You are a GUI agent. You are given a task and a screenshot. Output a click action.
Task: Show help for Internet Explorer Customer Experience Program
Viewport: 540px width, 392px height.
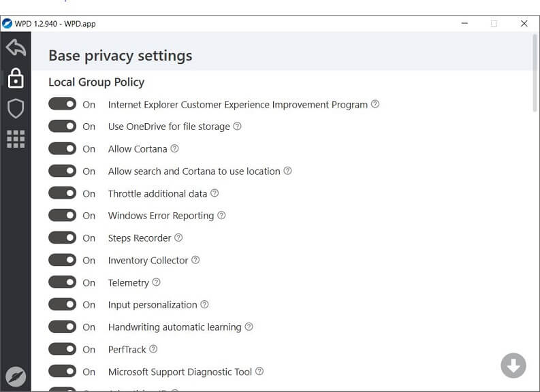[375, 104]
